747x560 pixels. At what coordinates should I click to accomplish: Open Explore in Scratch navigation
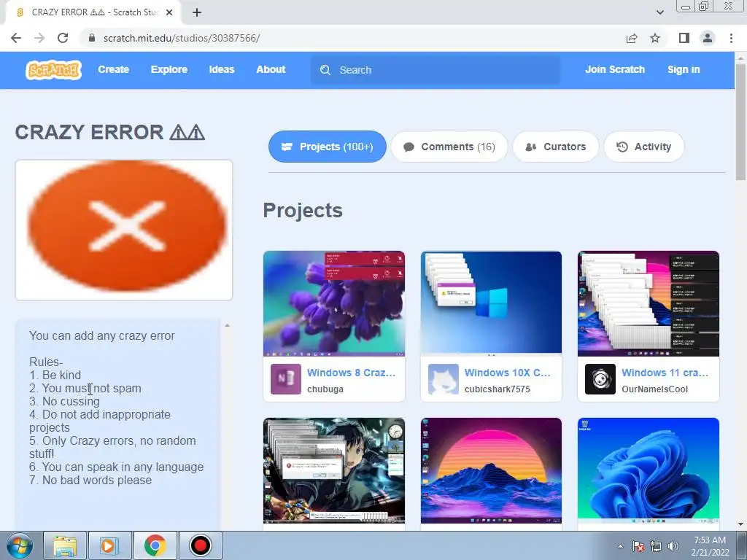[x=169, y=69]
